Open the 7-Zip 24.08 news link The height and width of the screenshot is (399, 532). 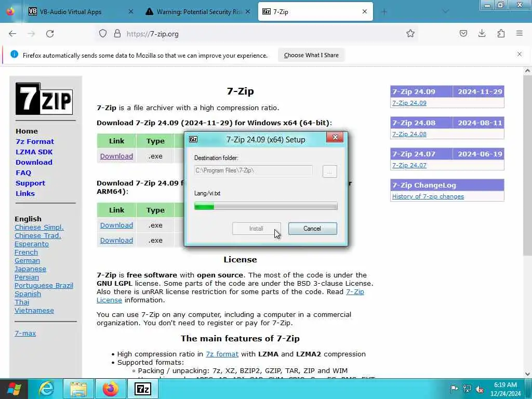pos(409,134)
